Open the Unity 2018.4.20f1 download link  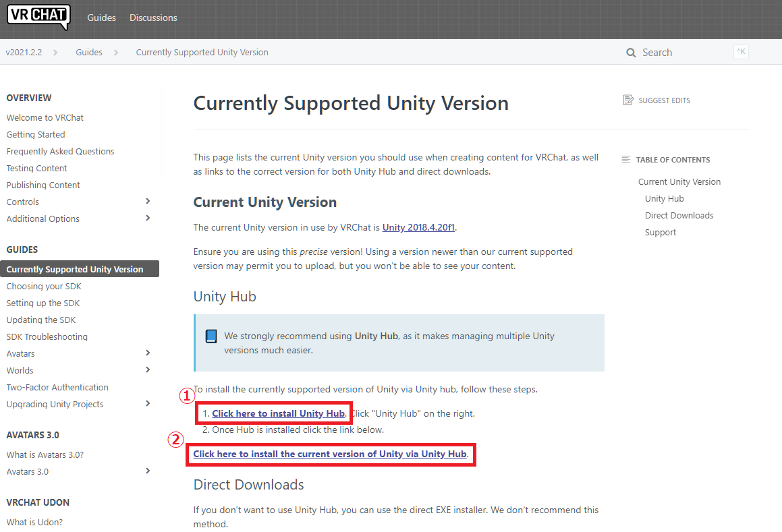[418, 227]
